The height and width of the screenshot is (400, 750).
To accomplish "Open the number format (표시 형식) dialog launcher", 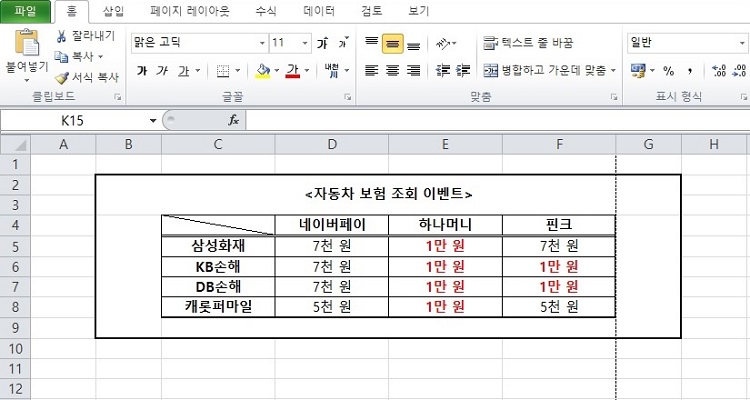I will [x=743, y=97].
